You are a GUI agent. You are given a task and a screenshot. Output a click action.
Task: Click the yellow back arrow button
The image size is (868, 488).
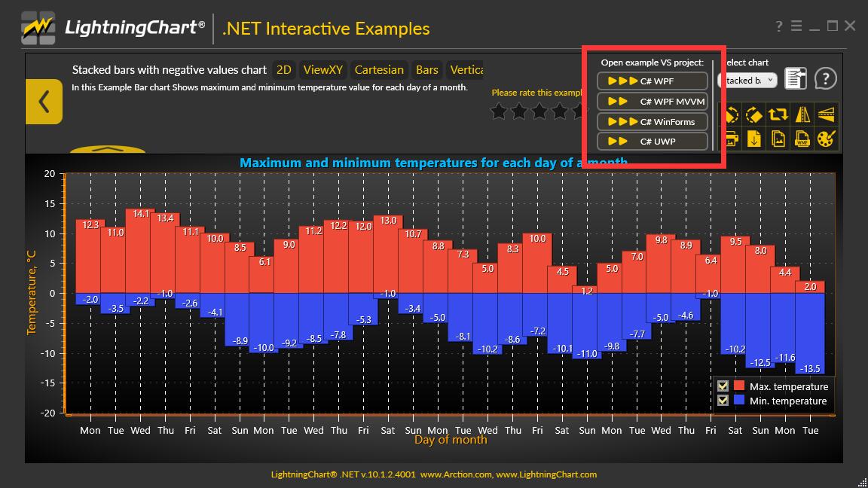tap(44, 101)
